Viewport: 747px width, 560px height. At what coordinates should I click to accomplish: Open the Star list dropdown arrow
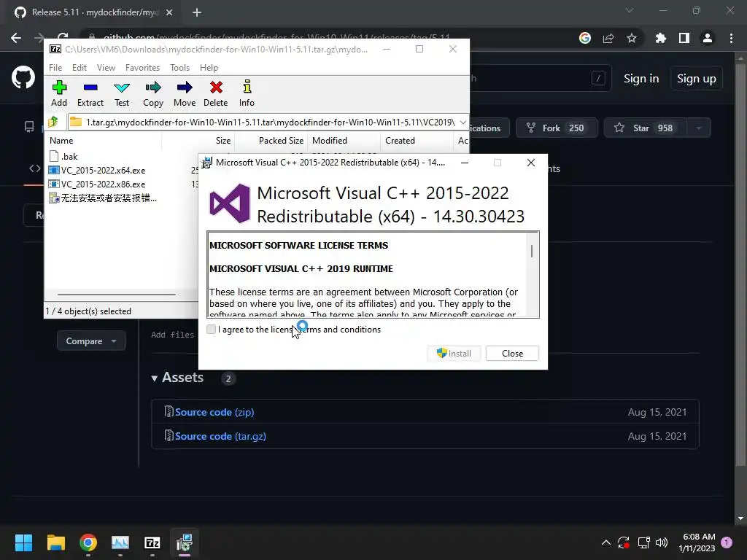(x=698, y=128)
